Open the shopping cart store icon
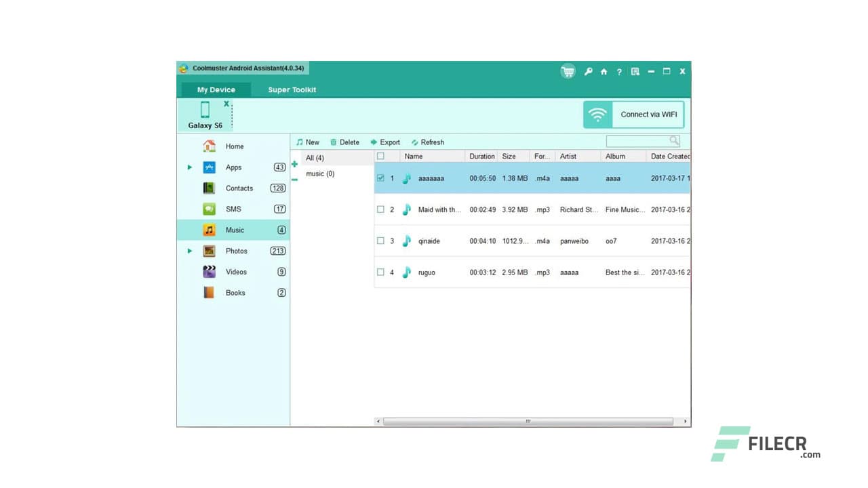 click(x=567, y=71)
